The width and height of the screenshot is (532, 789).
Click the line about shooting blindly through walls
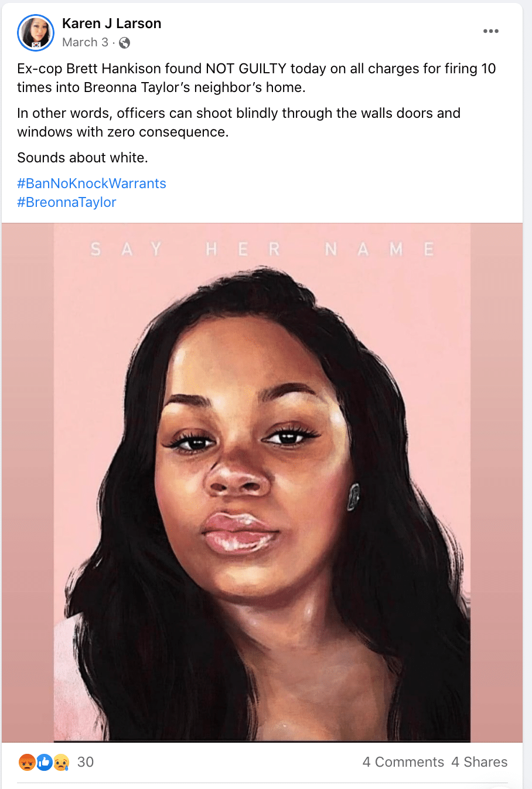(x=239, y=123)
